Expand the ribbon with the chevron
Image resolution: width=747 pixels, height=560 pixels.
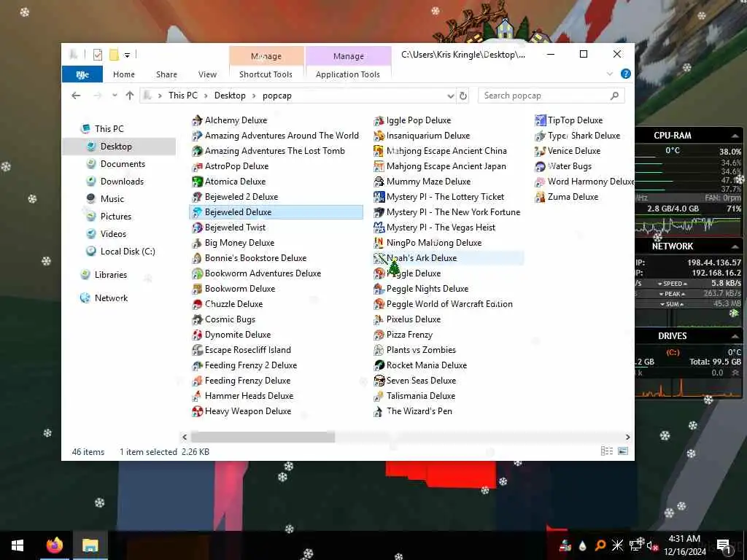pyautogui.click(x=610, y=74)
